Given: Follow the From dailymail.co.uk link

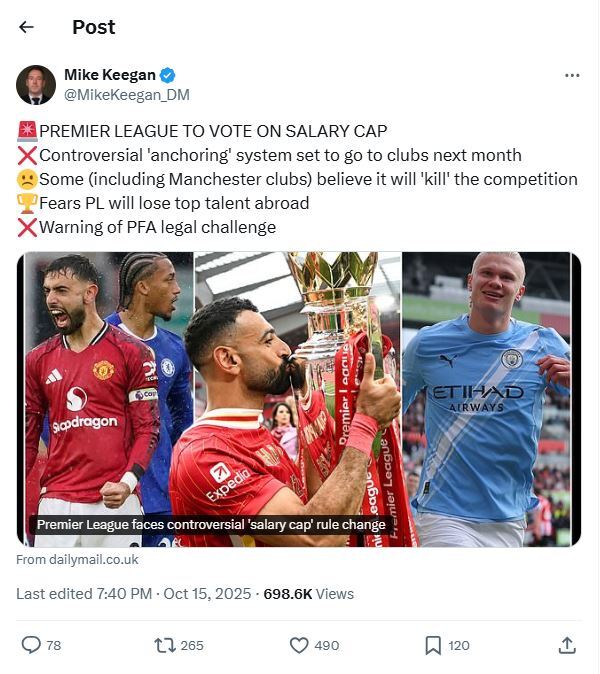Looking at the screenshot, I should click(x=77, y=560).
